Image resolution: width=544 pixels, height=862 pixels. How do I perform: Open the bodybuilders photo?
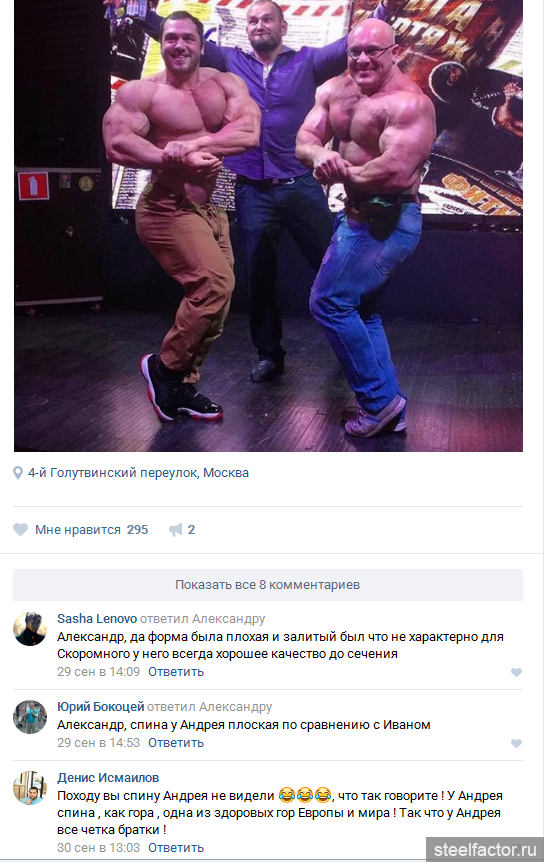point(268,225)
